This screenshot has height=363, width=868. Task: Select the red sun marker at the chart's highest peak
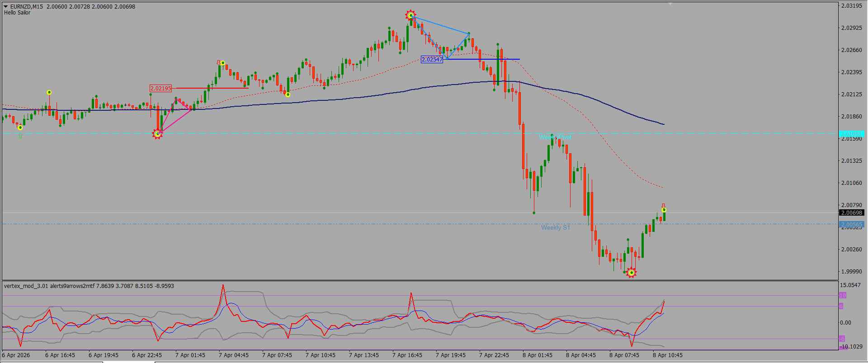[410, 15]
